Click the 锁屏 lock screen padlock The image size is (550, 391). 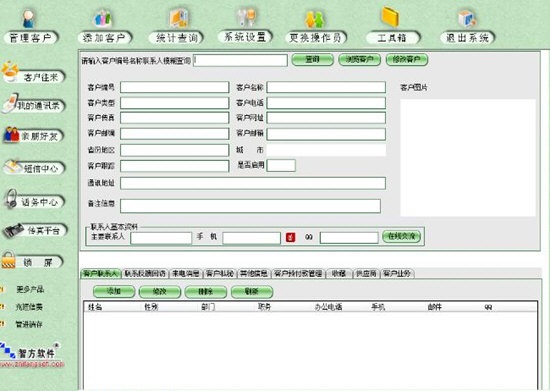[8, 260]
